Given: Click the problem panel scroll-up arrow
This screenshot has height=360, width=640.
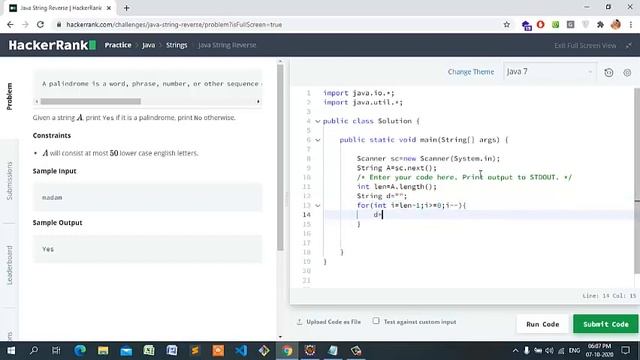Looking at the screenshot, I should [x=280, y=62].
